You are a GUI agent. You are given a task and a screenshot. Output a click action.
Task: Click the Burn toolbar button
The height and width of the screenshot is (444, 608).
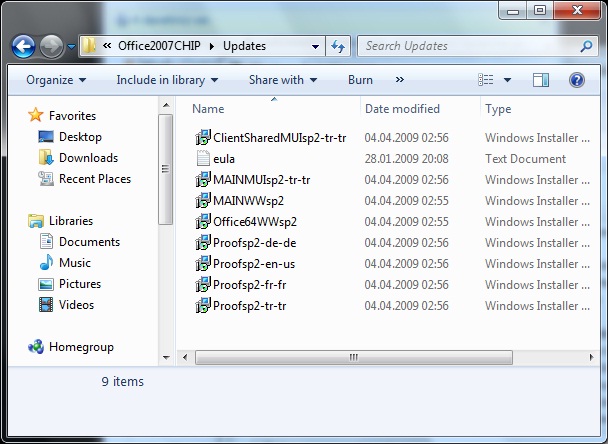click(360, 80)
